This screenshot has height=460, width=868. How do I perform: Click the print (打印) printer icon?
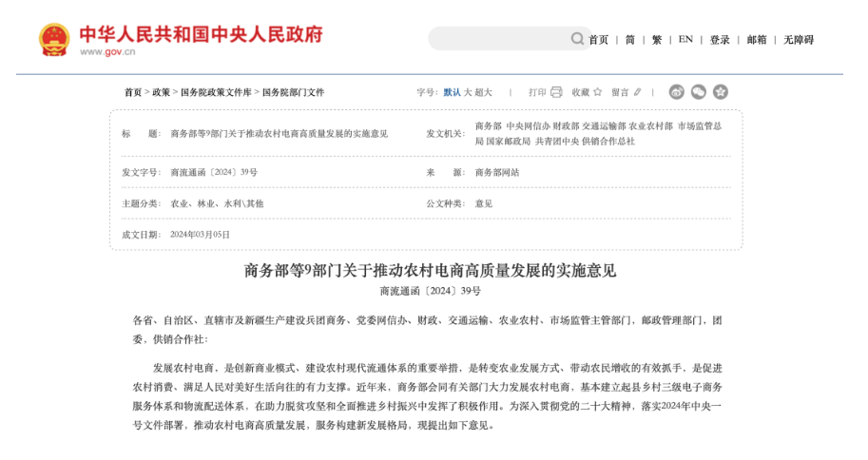556,92
